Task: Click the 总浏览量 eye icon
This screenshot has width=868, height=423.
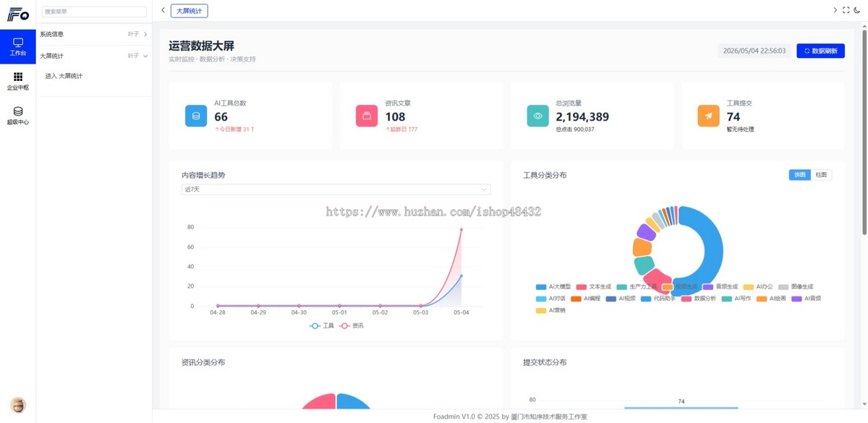Action: point(538,116)
